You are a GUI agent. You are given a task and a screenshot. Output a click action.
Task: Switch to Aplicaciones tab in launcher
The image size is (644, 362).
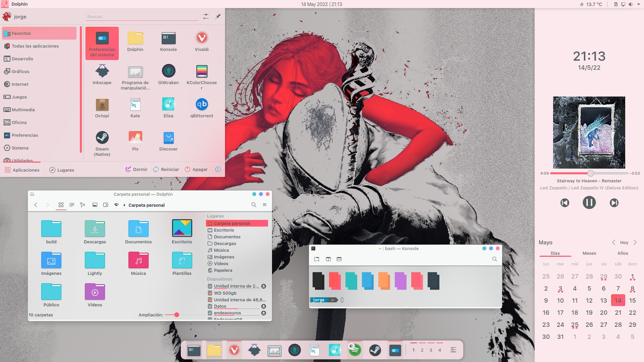22,170
